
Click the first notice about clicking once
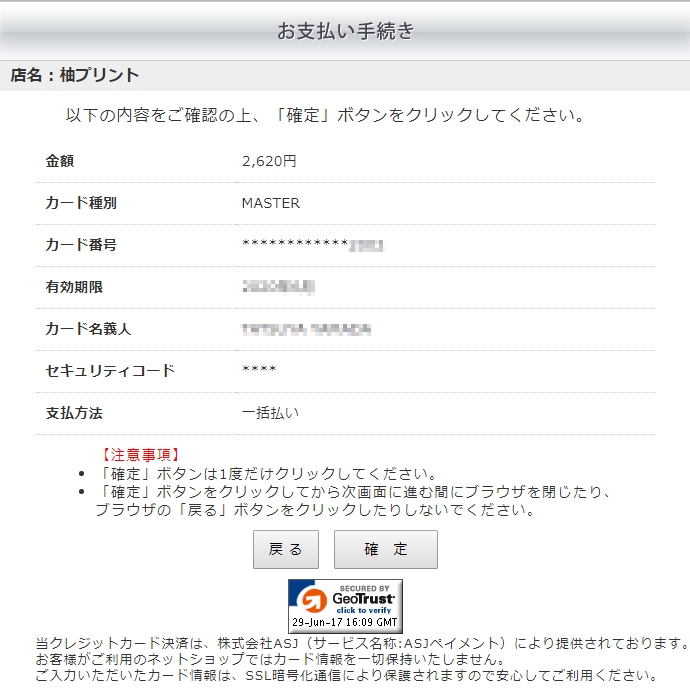[x=267, y=473]
